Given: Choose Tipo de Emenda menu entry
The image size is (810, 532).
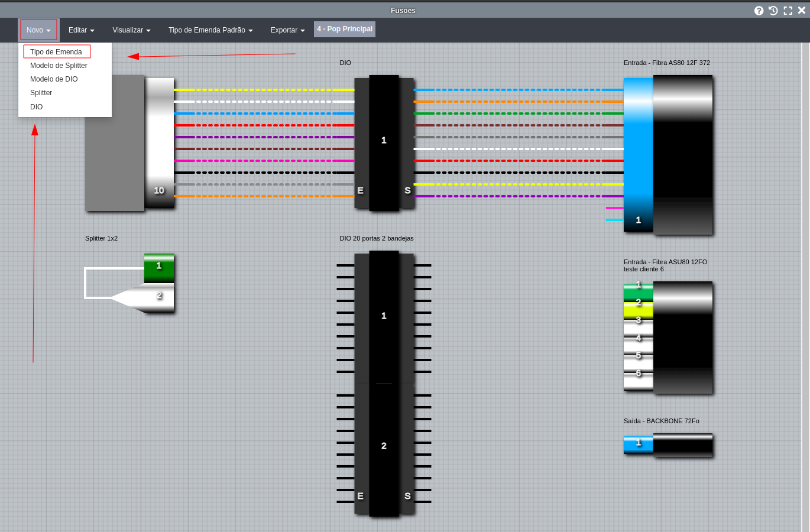Looking at the screenshot, I should pyautogui.click(x=57, y=52).
